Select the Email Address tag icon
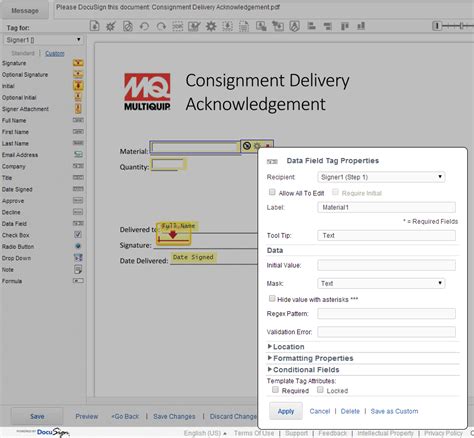 coord(78,154)
